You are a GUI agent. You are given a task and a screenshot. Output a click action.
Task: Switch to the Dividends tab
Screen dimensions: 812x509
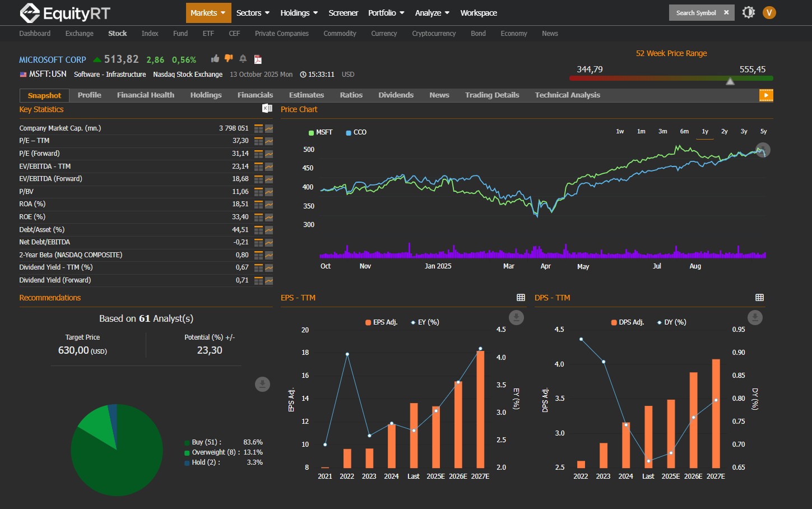coord(396,95)
